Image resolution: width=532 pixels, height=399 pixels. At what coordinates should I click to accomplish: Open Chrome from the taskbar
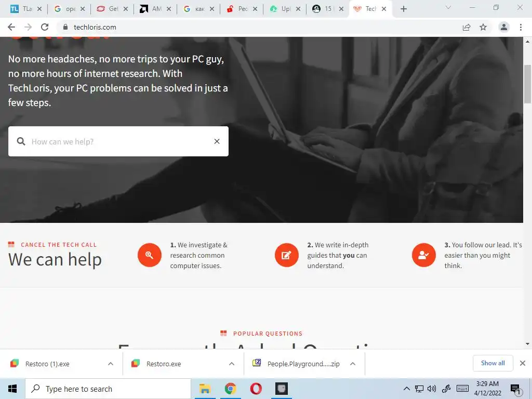(230, 389)
